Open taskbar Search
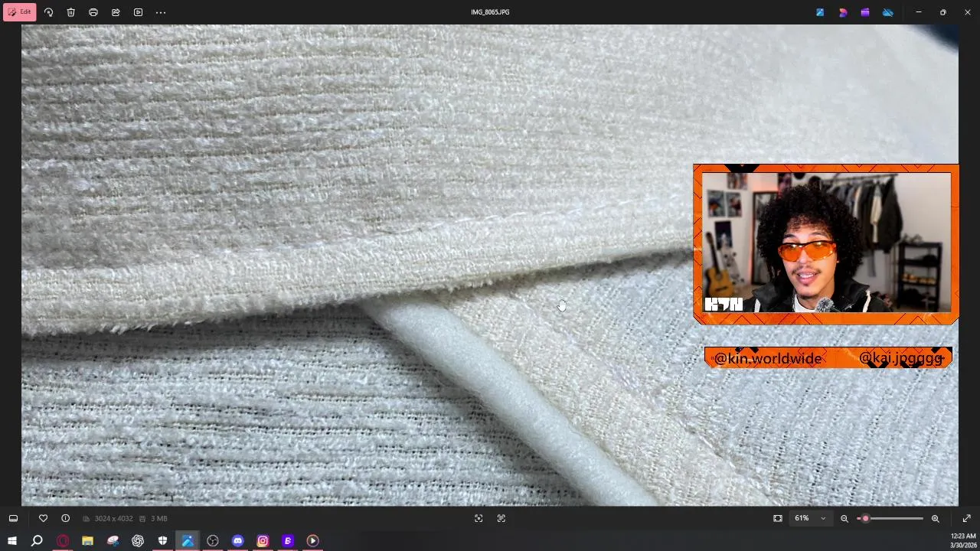This screenshot has width=980, height=551. 37,541
